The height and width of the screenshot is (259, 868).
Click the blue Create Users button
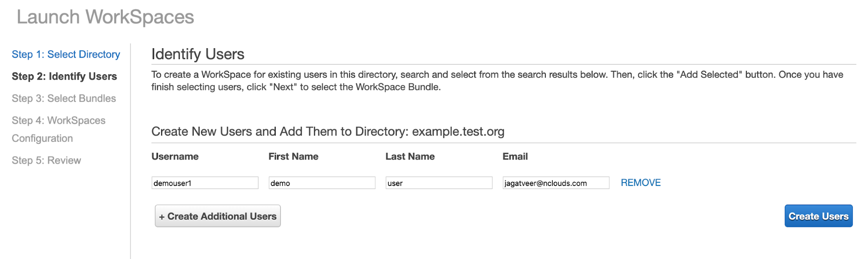tap(818, 216)
